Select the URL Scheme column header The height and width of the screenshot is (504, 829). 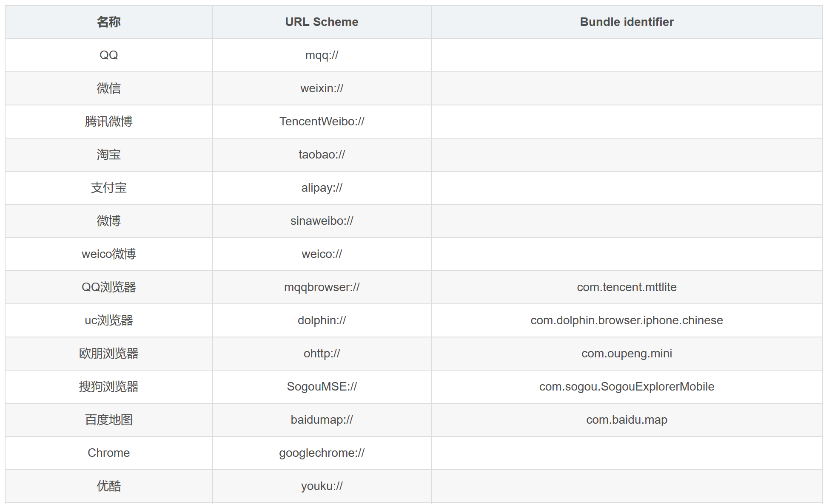322,22
